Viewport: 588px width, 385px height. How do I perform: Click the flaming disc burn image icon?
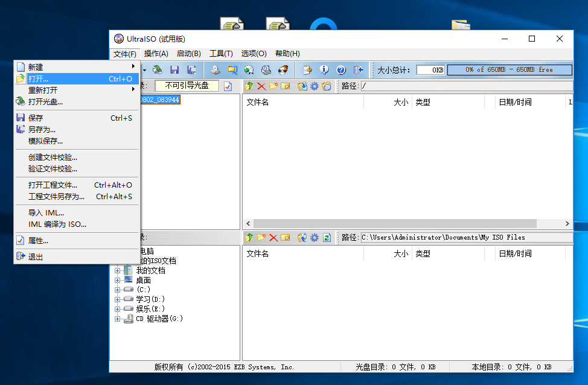coord(284,70)
